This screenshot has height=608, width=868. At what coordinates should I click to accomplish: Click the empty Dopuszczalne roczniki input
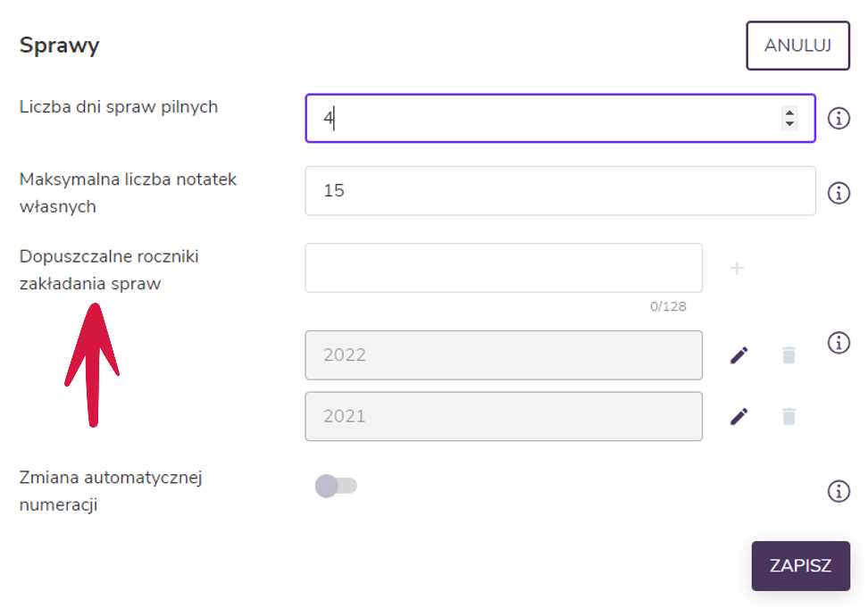pos(504,268)
